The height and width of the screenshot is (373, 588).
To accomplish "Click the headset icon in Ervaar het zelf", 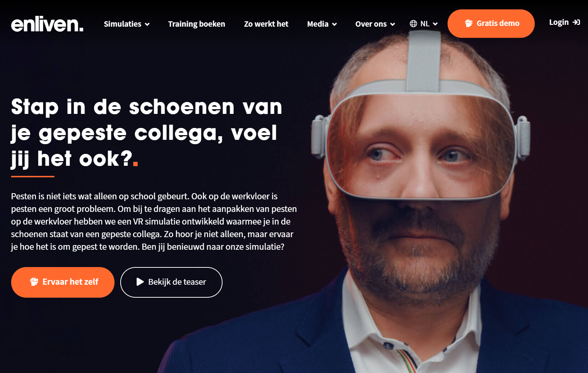I will (34, 282).
